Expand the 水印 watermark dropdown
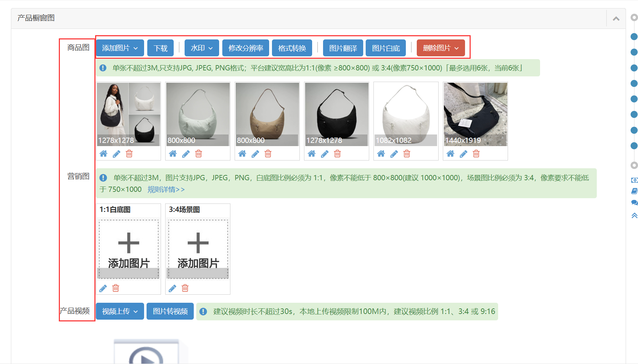Viewport: 638px width, 364px height. tap(202, 48)
